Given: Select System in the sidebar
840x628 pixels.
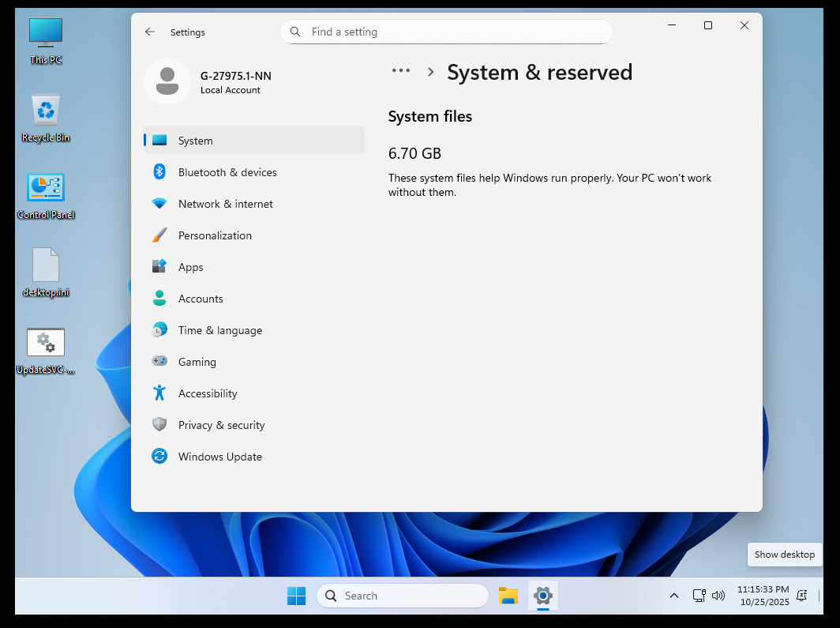Looking at the screenshot, I should coord(254,141).
